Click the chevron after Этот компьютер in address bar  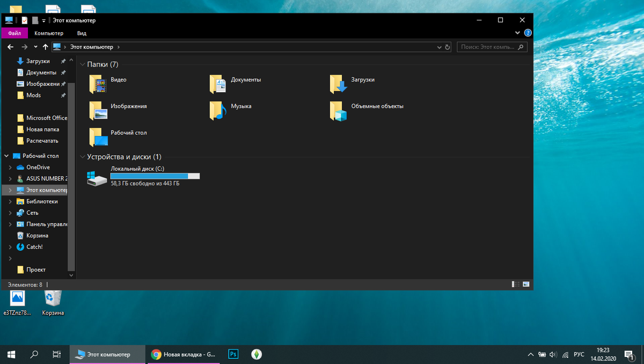(x=118, y=47)
